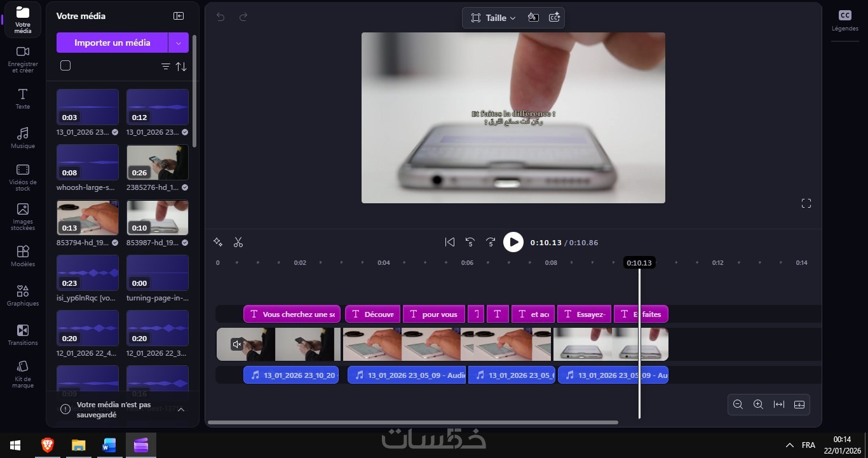The image size is (868, 458).
Task: Select the whoosh-large audio item
Action: [88, 162]
